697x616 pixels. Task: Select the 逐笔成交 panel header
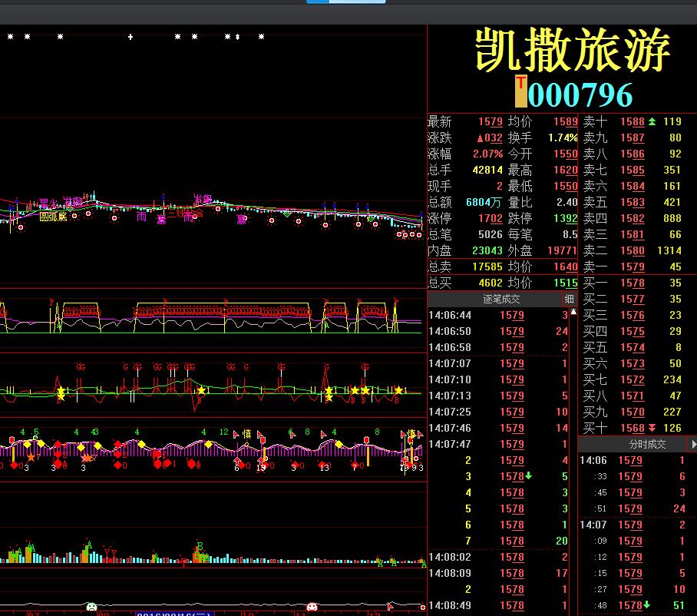[501, 299]
